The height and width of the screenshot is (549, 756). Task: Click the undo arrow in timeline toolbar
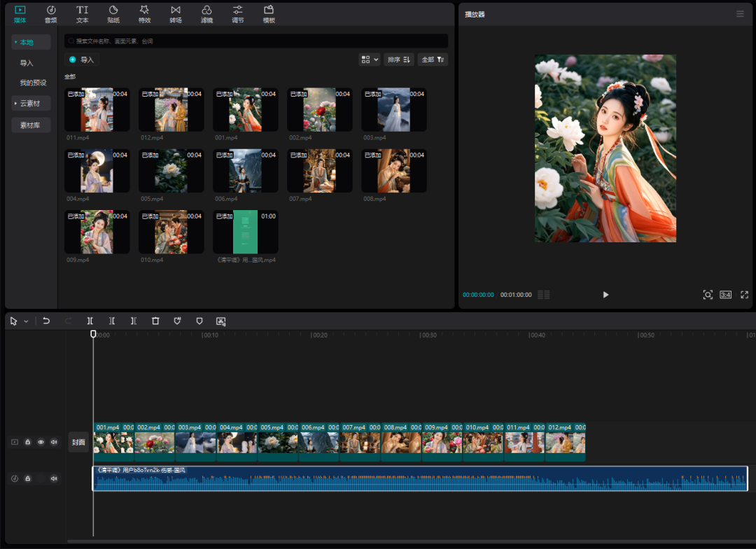pos(46,321)
